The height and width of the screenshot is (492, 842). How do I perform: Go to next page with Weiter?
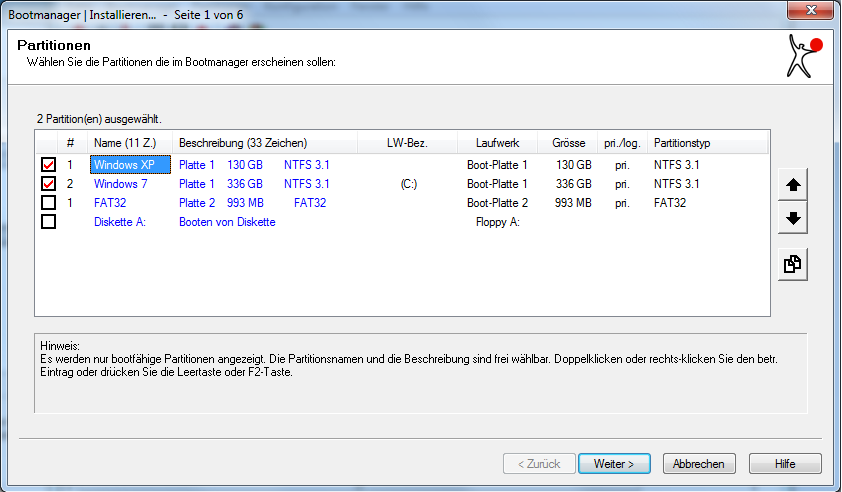(x=614, y=464)
